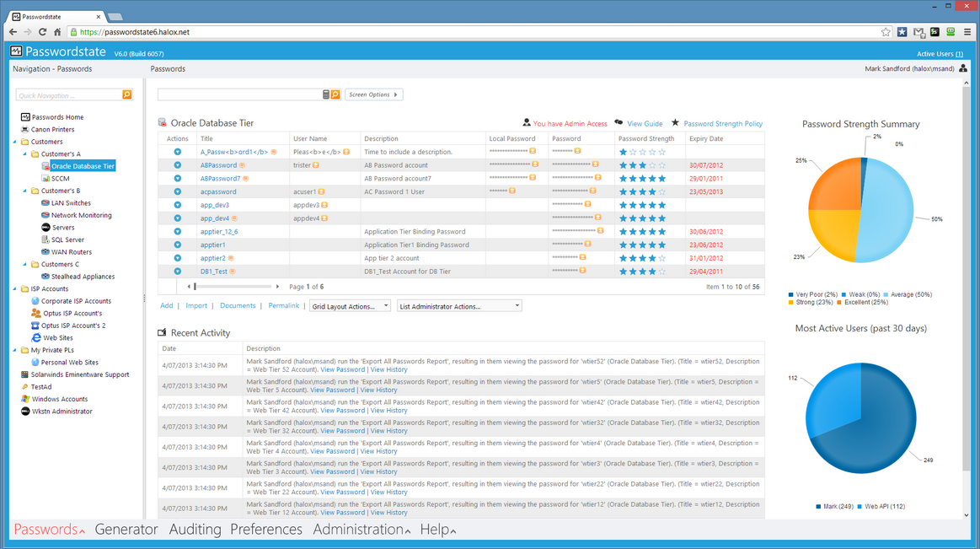The height and width of the screenshot is (549, 980).
Task: Click the Import link
Action: tap(196, 306)
